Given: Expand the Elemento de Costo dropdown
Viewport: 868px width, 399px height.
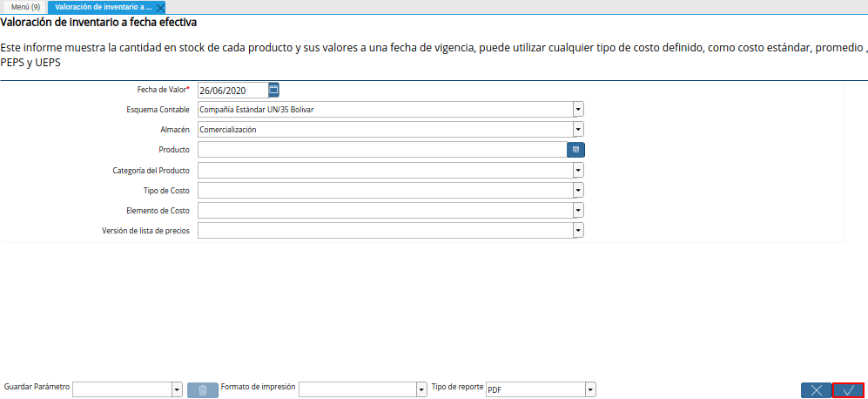Looking at the screenshot, I should (x=578, y=210).
